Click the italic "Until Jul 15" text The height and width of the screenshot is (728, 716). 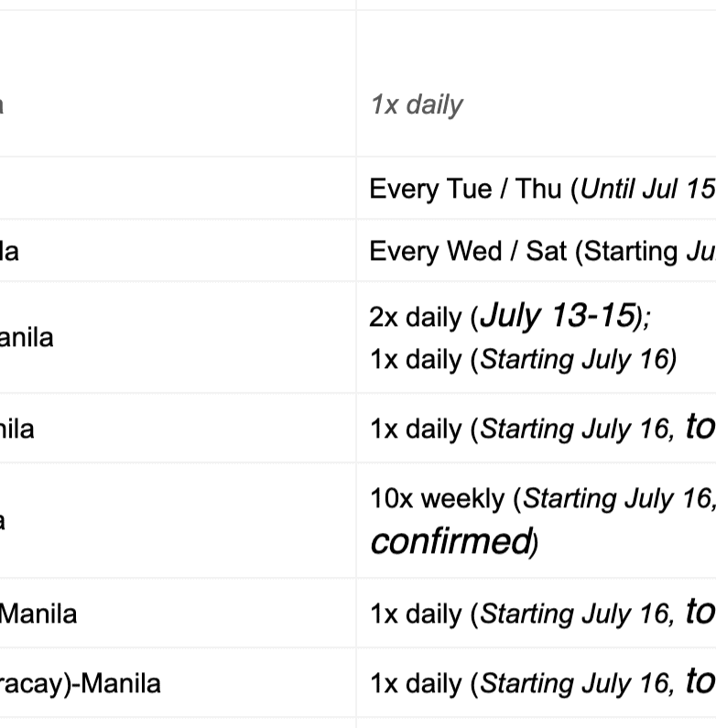[647, 190]
